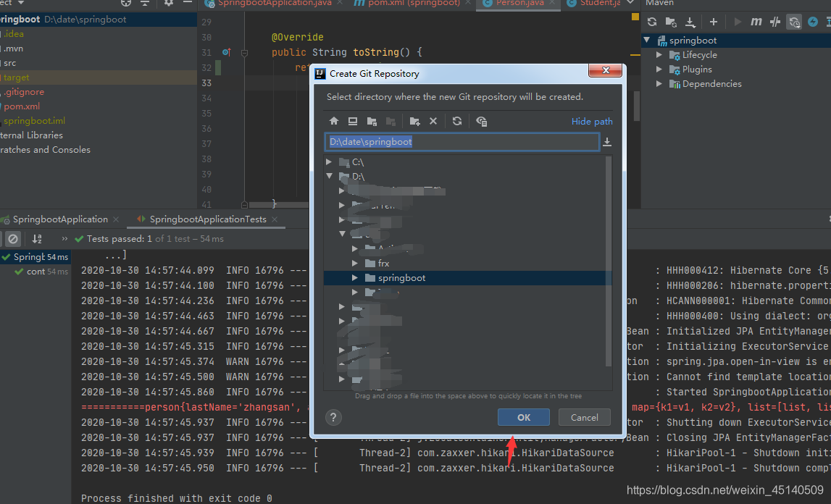
Task: Toggle show ignored tests icon in run toolbar
Action: pyautogui.click(x=13, y=239)
